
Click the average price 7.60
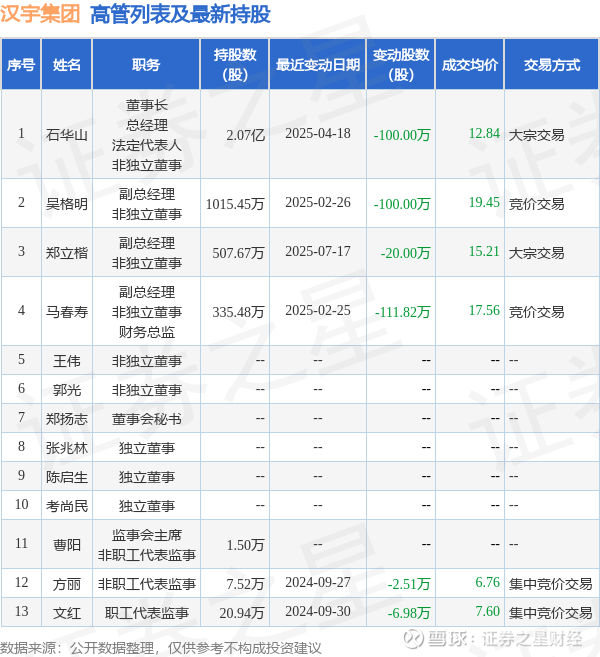(487, 611)
